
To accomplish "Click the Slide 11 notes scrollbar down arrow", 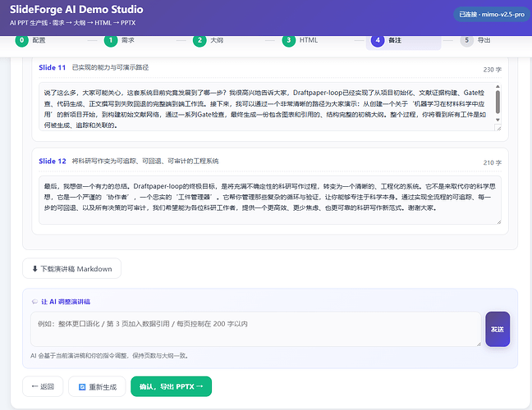I will point(498,120).
